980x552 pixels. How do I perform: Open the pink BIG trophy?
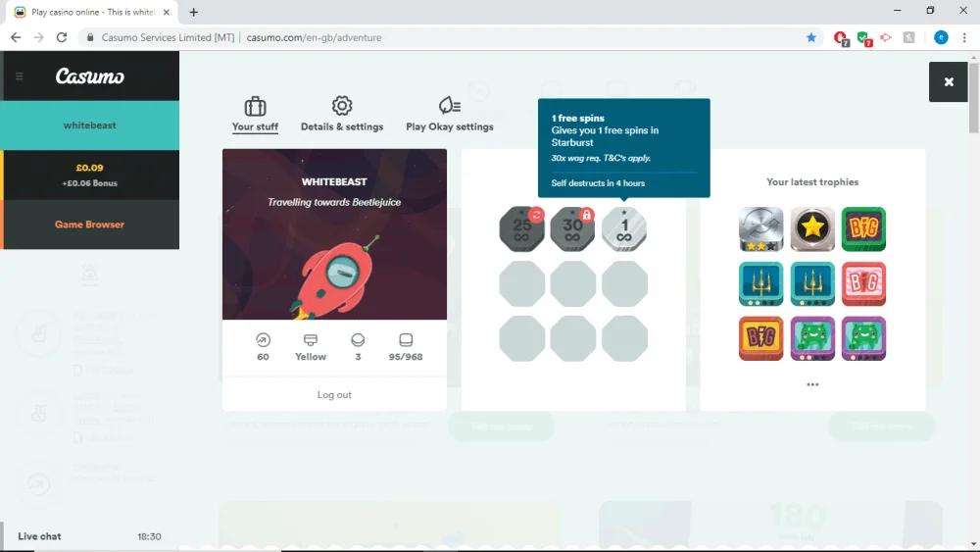pyautogui.click(x=863, y=283)
